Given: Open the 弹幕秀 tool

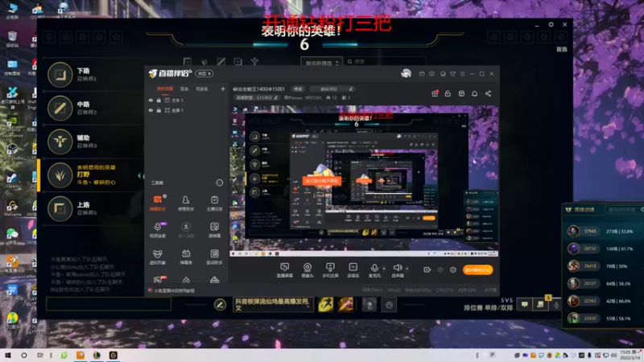Looking at the screenshot, I should click(186, 257).
